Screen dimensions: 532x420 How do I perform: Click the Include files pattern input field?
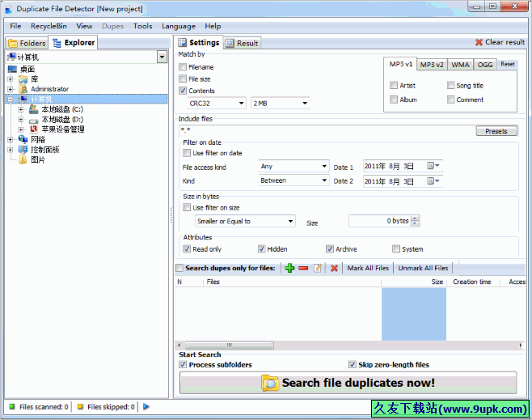click(327, 130)
